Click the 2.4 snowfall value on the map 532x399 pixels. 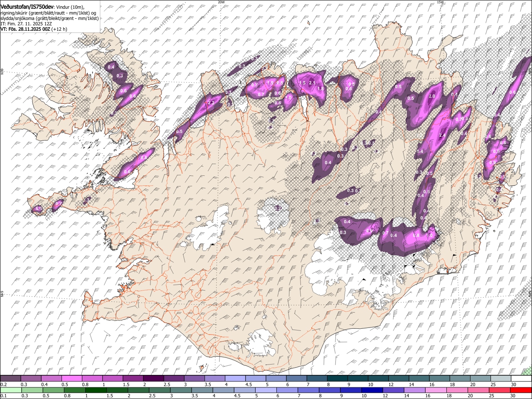click(442, 135)
